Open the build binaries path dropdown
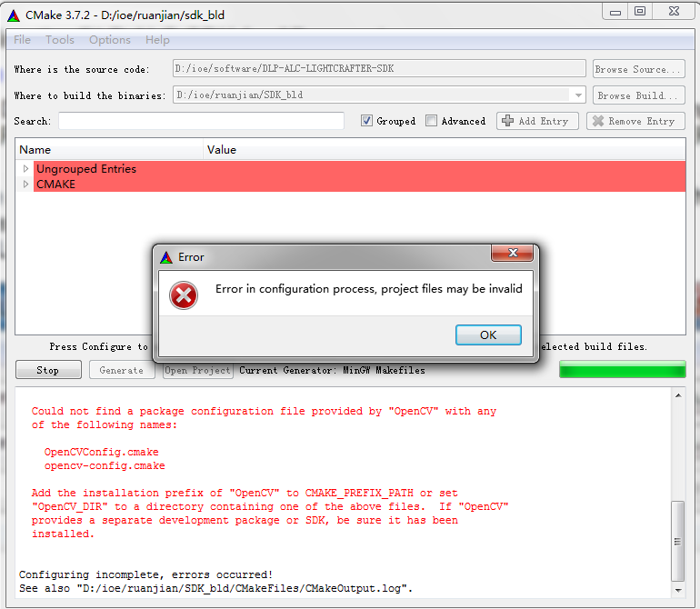 tap(578, 95)
